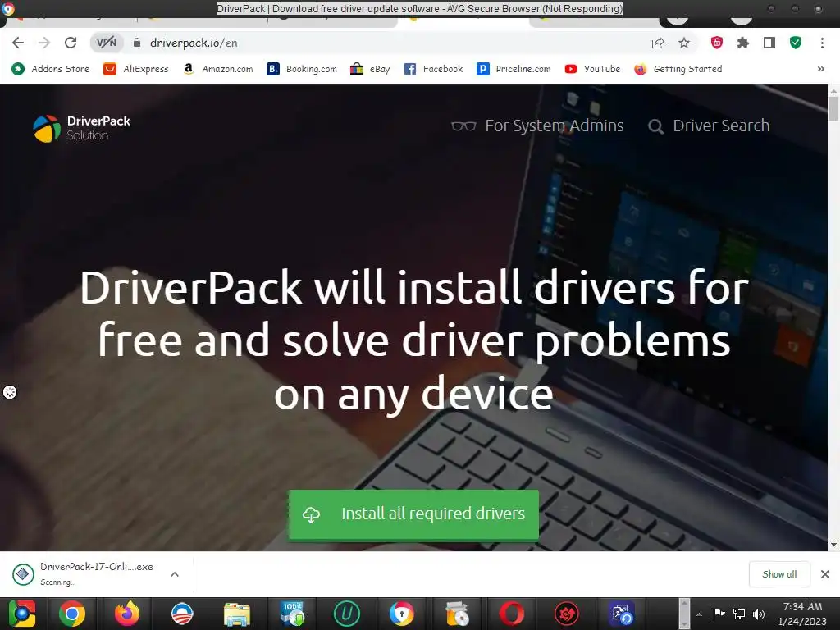Open File Explorer from the taskbar
This screenshot has height=630, width=840.
(x=237, y=614)
